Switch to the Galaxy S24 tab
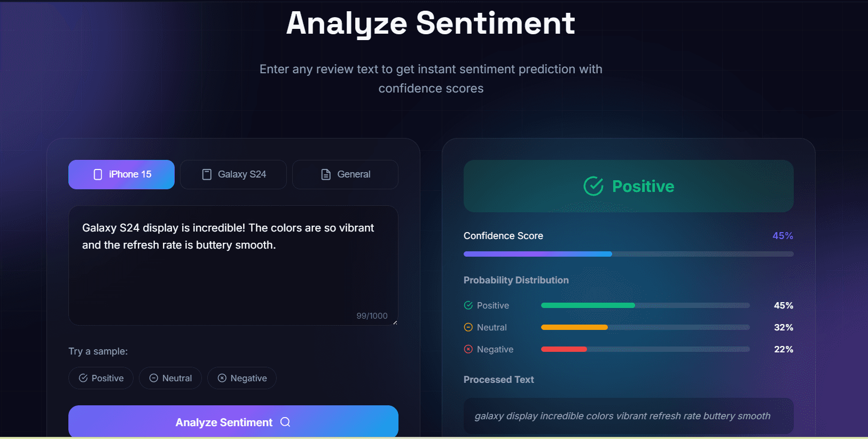 pyautogui.click(x=233, y=174)
